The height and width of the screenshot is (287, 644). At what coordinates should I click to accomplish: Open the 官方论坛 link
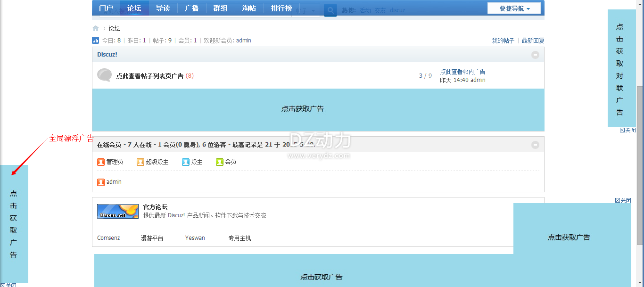point(155,207)
